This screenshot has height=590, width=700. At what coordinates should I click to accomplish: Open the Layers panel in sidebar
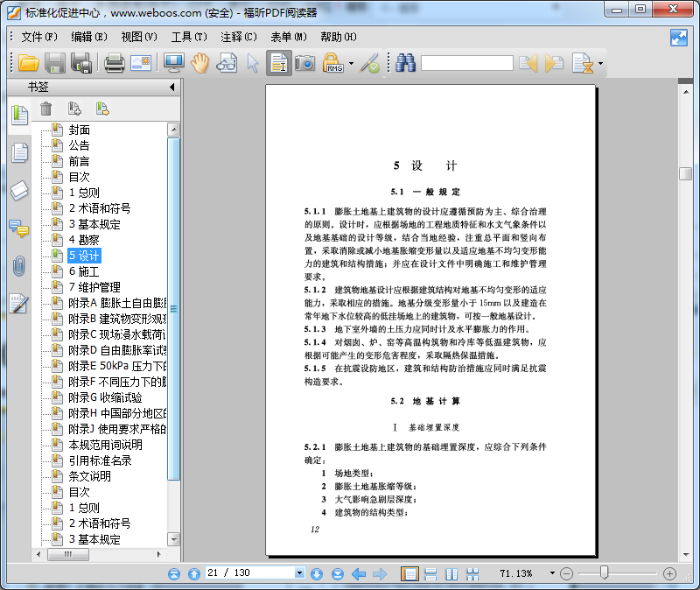point(18,191)
